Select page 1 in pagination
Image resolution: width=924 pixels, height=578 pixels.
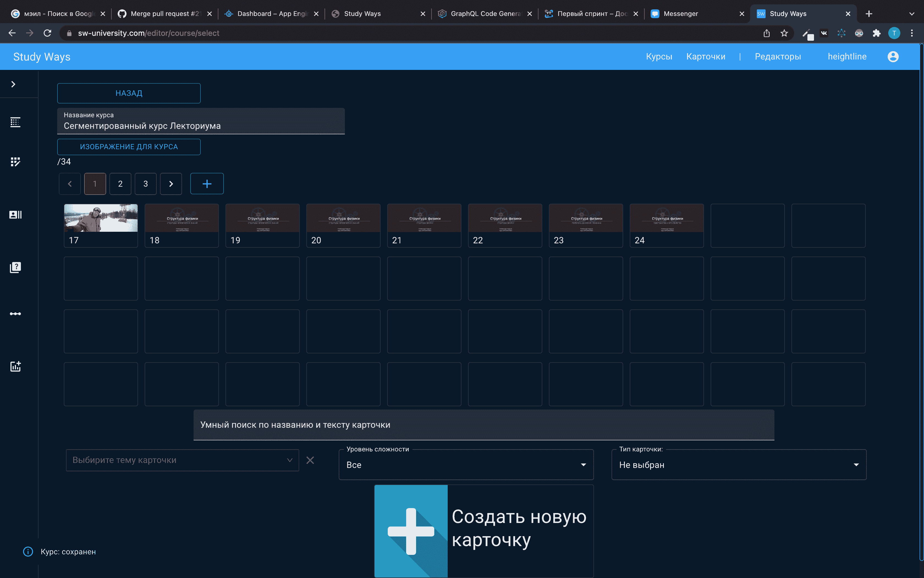click(95, 184)
